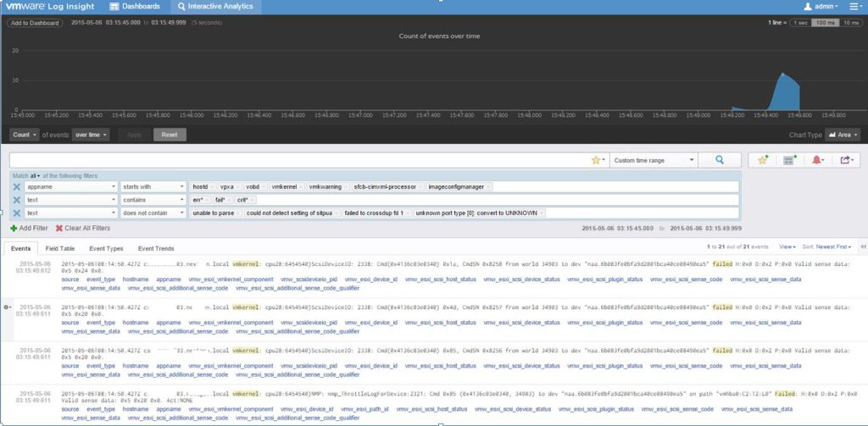Click vmw_esxi_path_id field in last event

pyautogui.click(x=364, y=409)
